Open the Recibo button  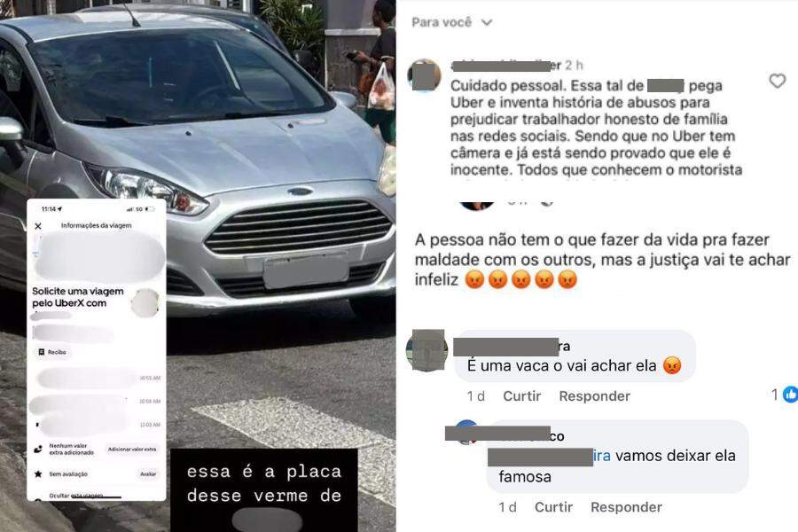tap(52, 352)
